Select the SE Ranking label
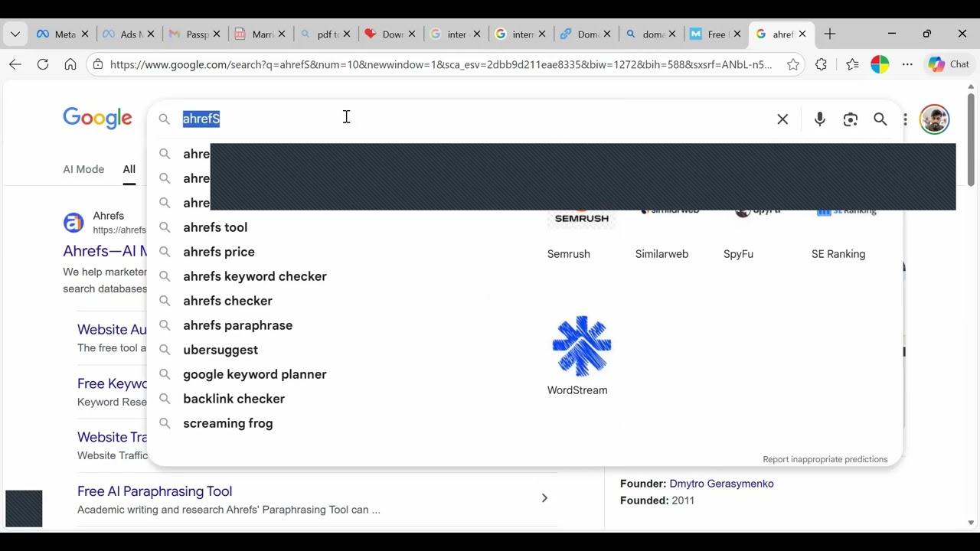 click(838, 254)
